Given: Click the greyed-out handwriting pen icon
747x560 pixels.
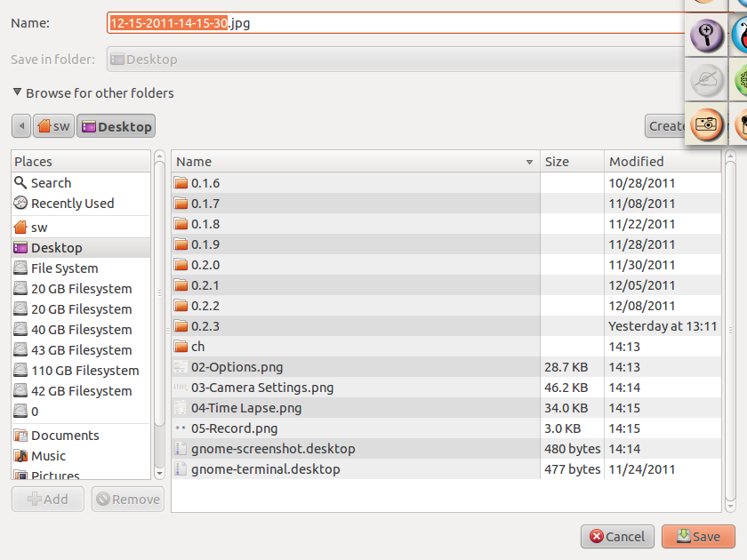Looking at the screenshot, I should click(x=706, y=80).
